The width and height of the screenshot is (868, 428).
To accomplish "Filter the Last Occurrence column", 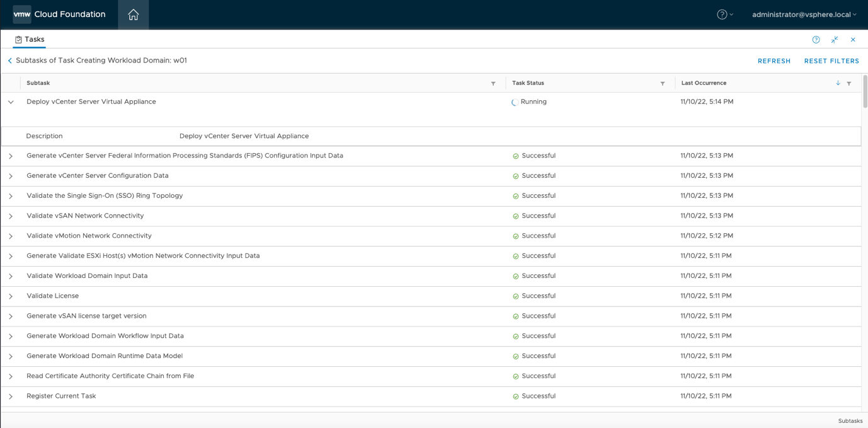I will pyautogui.click(x=849, y=83).
